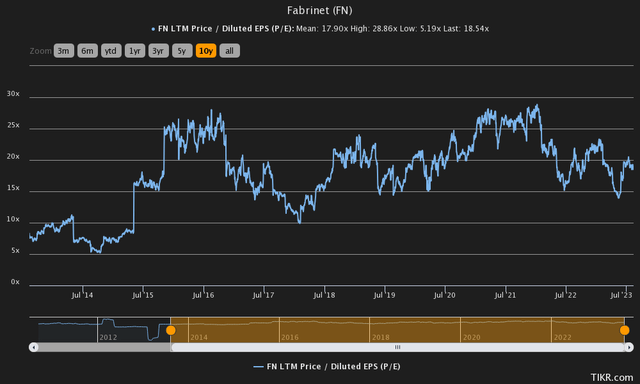640x384 pixels.
Task: Click the 'High: 28.86x' subtitle statistic
Action: coord(373,29)
